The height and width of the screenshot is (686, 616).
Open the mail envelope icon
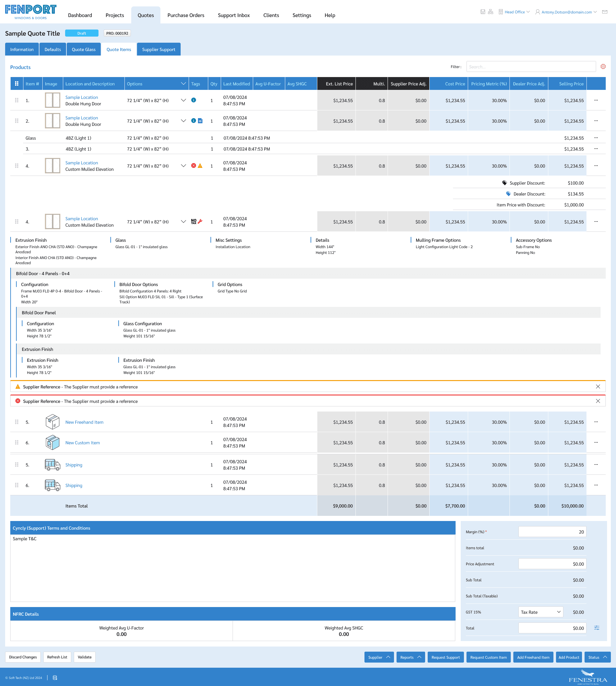tap(604, 12)
